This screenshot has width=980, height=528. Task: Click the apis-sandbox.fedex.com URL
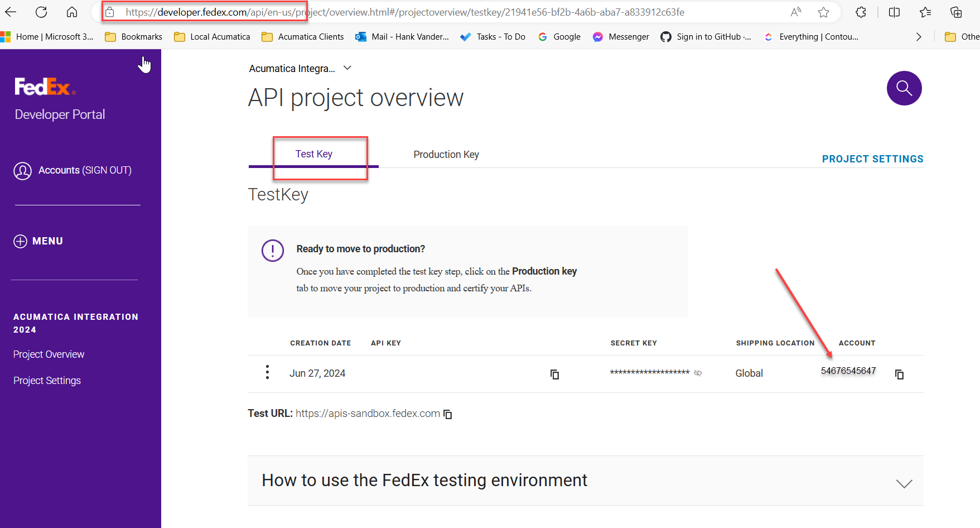click(368, 414)
